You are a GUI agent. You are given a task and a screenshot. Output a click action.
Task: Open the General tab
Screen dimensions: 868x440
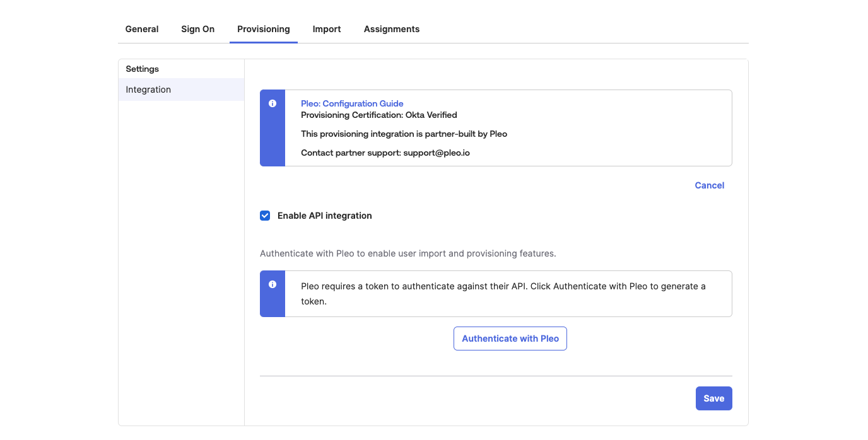tap(141, 29)
